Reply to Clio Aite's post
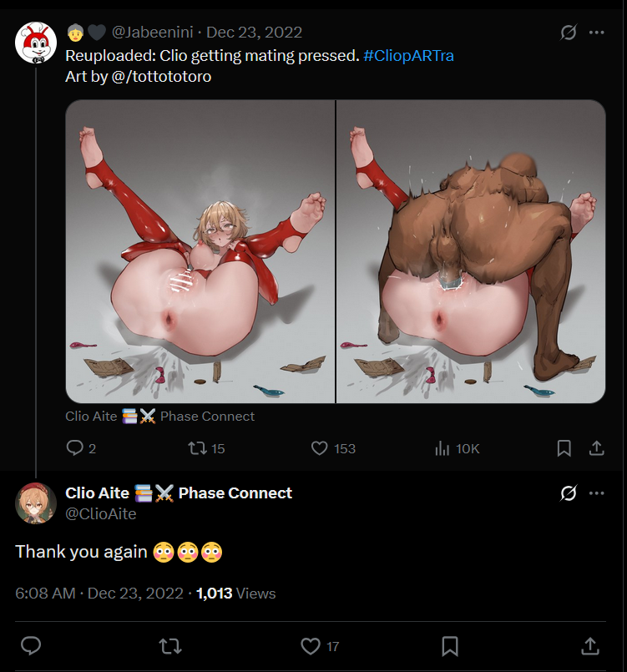The height and width of the screenshot is (672, 627). click(32, 646)
